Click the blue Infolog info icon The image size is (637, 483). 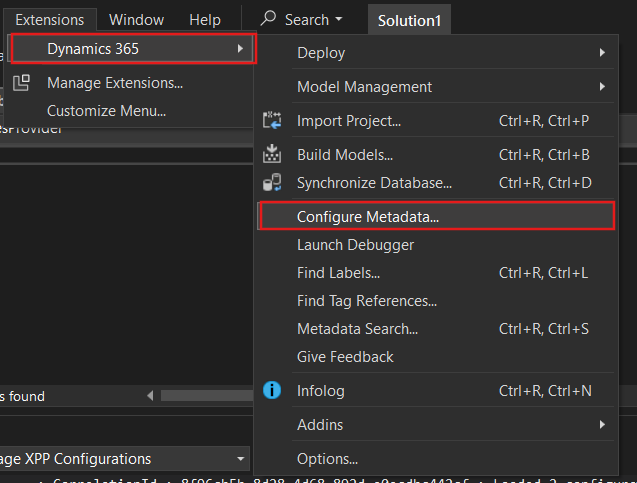(272, 390)
